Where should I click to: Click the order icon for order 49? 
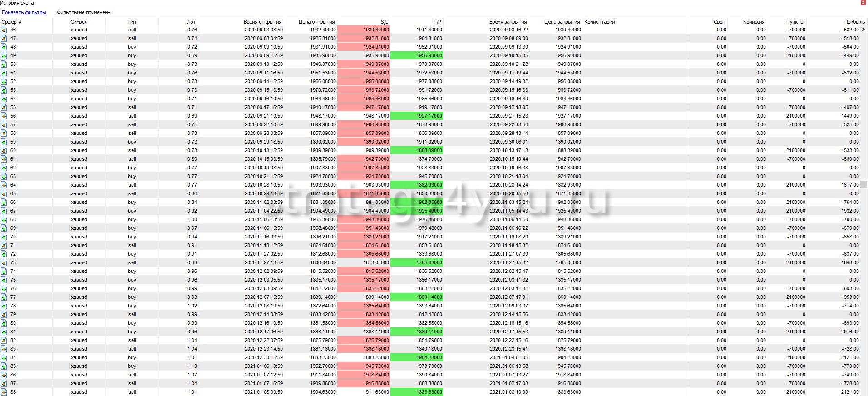(4, 56)
